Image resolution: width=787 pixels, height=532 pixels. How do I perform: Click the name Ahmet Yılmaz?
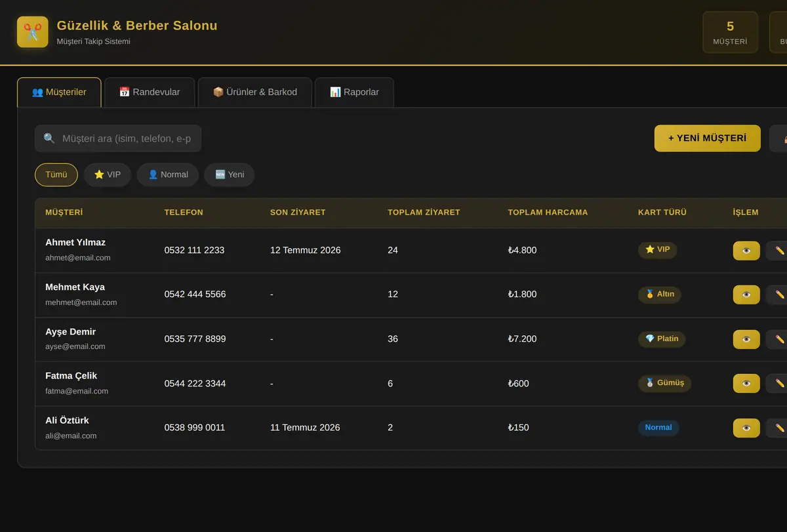coord(75,243)
